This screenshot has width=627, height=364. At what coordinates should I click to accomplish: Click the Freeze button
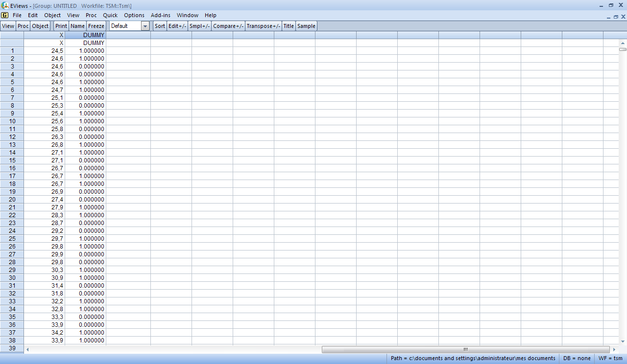coord(96,26)
